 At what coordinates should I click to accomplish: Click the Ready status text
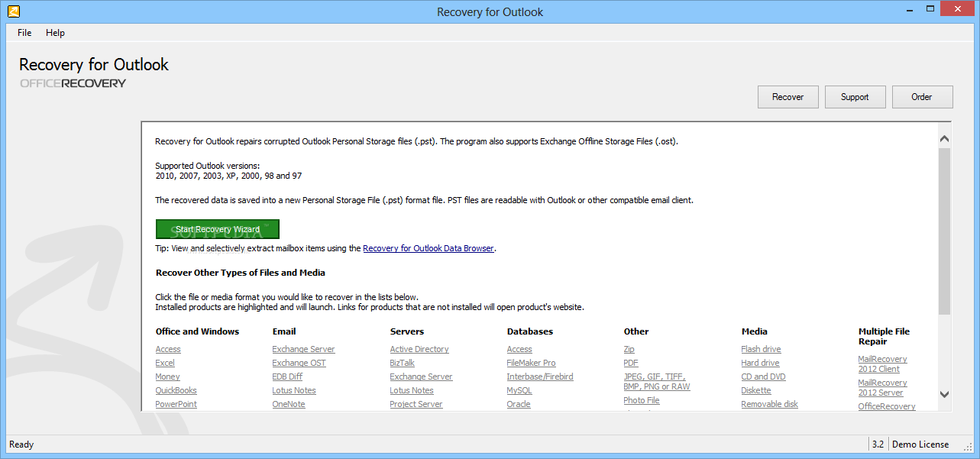click(21, 444)
